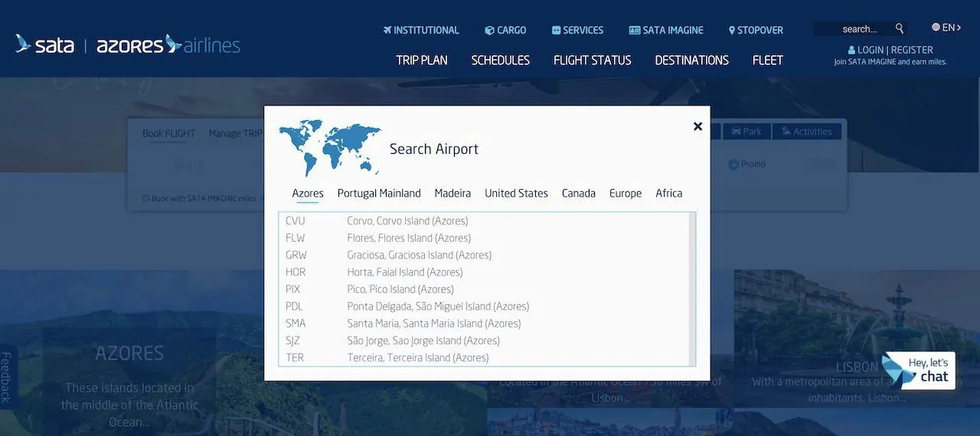Close the Search Airport dialog

697,126
